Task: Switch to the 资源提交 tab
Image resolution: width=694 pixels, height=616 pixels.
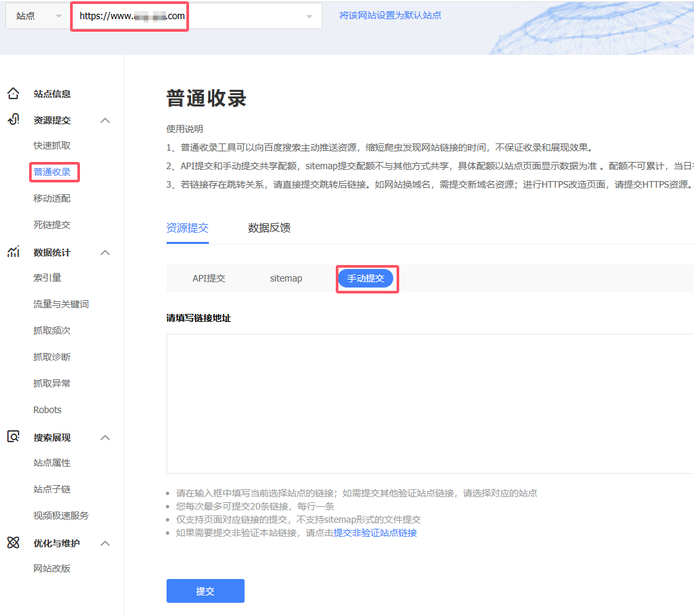Action: [x=187, y=228]
